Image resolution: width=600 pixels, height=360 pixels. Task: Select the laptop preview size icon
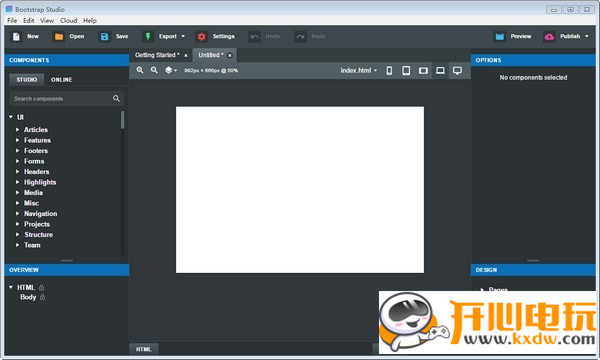point(440,70)
